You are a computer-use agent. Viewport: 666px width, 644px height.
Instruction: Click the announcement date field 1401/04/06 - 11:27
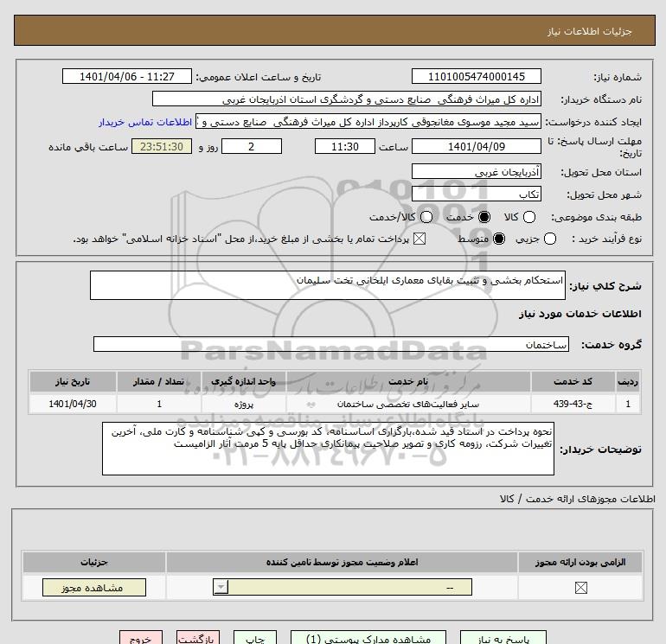[127, 76]
